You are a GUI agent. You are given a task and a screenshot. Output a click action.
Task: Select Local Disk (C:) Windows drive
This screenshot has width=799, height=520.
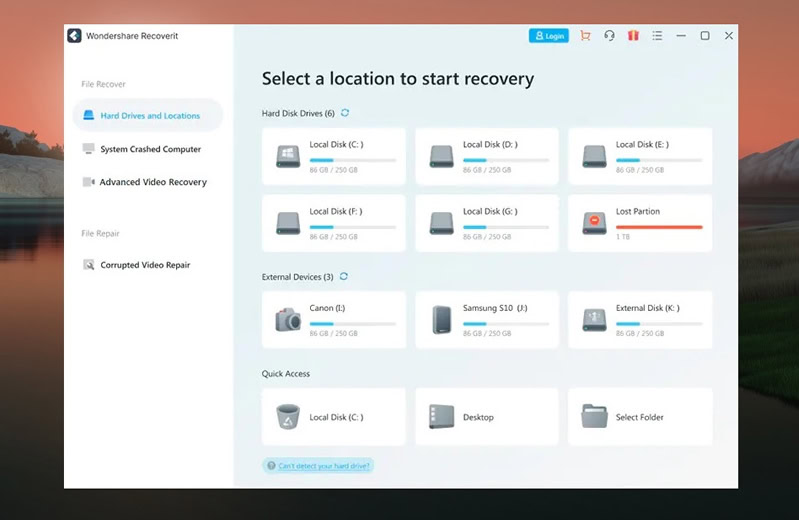(x=334, y=156)
